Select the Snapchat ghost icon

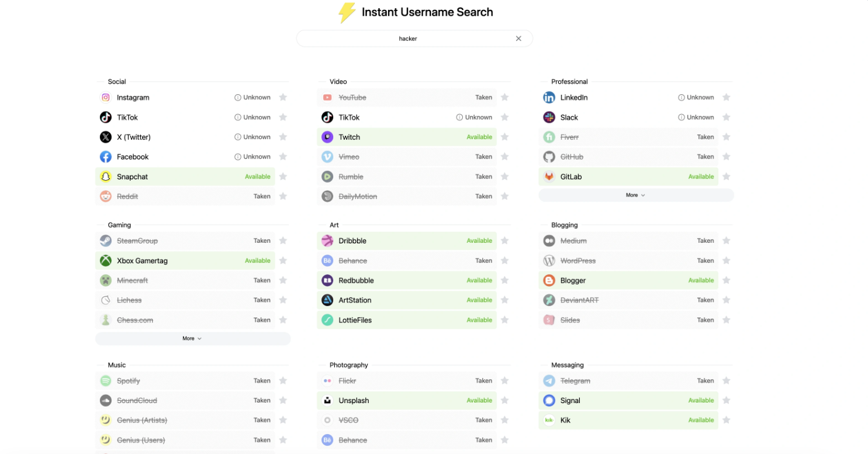[106, 177]
